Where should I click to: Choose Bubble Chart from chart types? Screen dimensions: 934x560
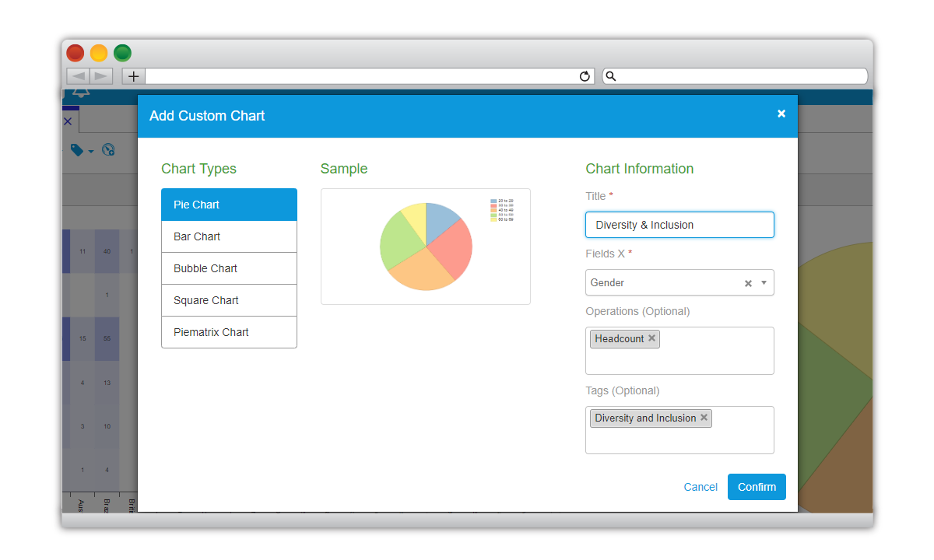[229, 268]
